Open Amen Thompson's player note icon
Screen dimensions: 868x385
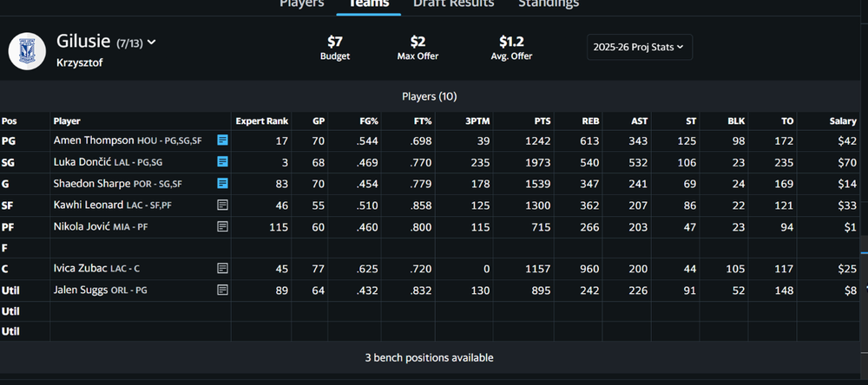point(223,140)
